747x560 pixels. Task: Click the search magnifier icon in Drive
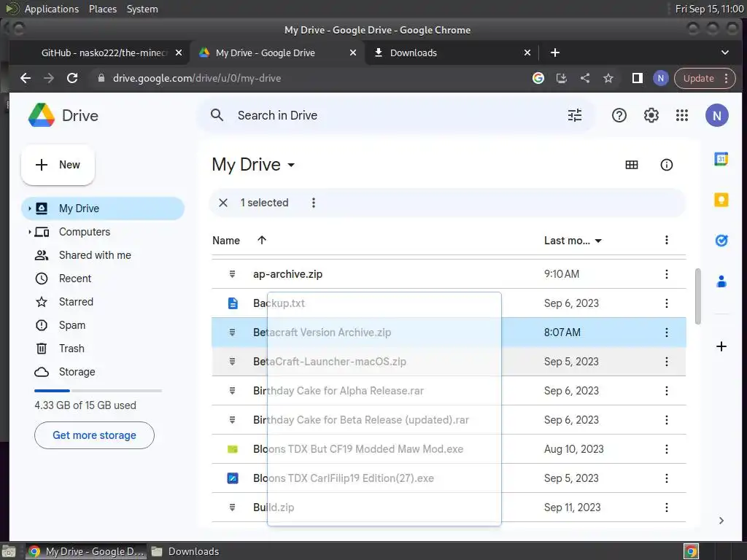pos(217,115)
